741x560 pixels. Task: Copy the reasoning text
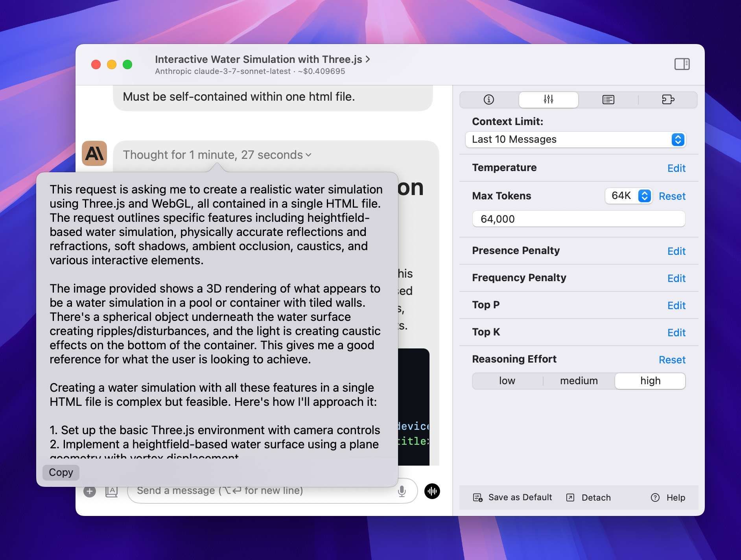click(x=61, y=472)
